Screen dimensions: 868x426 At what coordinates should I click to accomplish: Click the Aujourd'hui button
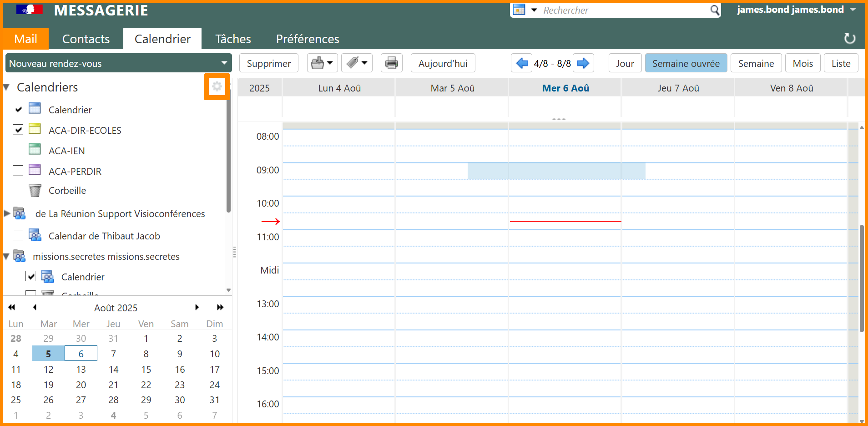(443, 63)
